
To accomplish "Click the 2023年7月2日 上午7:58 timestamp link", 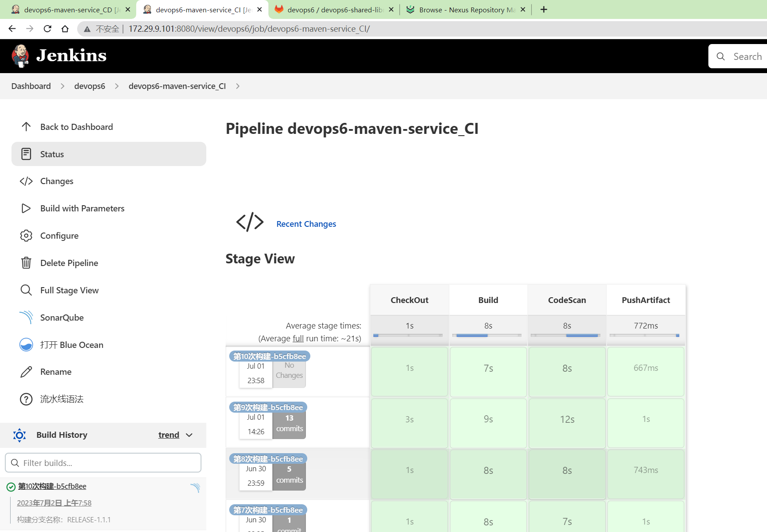I will tap(54, 503).
